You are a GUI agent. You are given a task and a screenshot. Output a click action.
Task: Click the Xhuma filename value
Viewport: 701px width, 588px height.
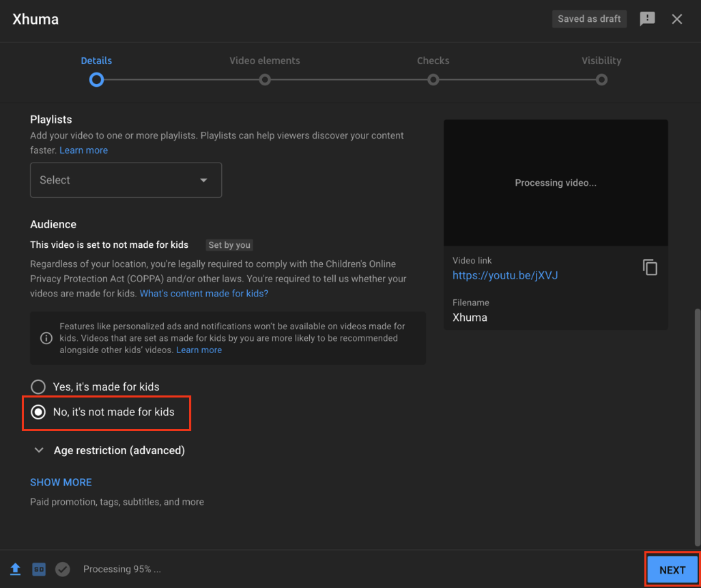coord(470,318)
